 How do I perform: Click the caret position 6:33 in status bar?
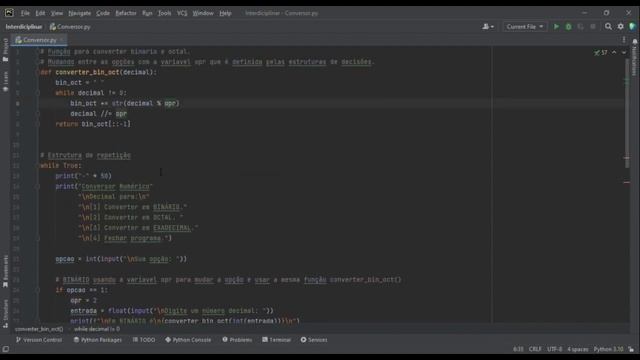click(x=518, y=349)
